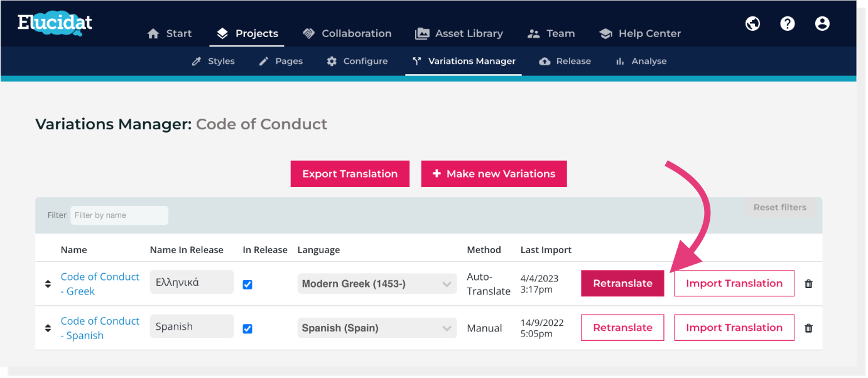Click reorder handle for Spanish row
This screenshot has width=868, height=378.
click(48, 328)
